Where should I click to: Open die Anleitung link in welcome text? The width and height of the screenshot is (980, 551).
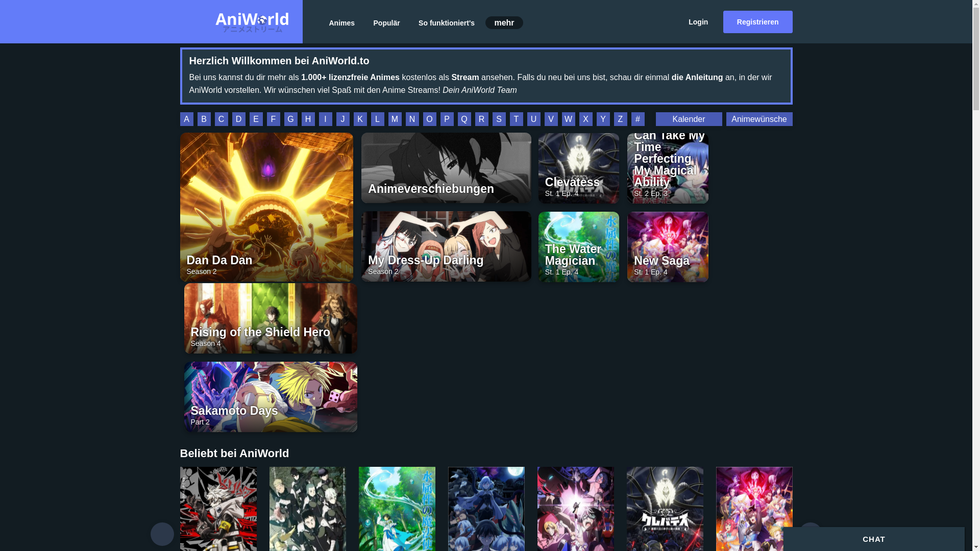tap(697, 78)
